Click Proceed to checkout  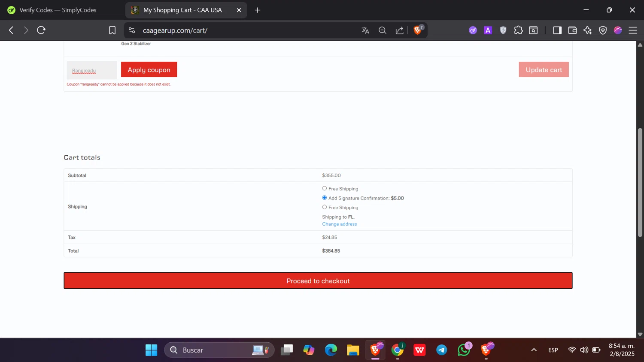[x=318, y=281]
